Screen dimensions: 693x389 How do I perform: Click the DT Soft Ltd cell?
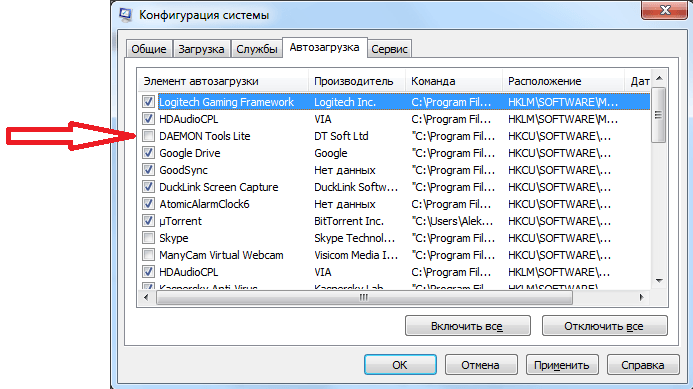coord(341,136)
